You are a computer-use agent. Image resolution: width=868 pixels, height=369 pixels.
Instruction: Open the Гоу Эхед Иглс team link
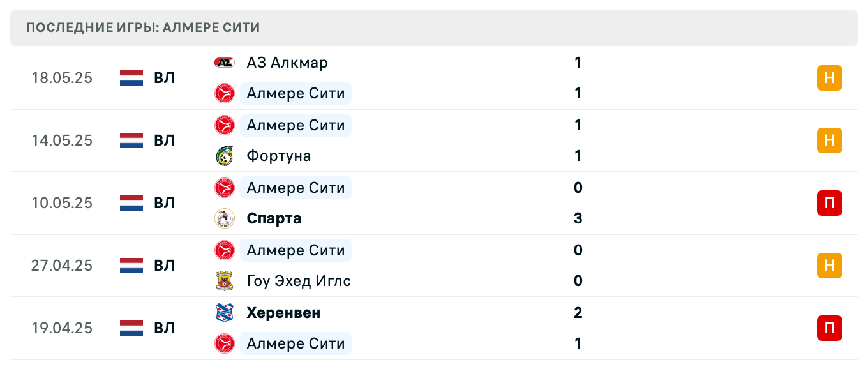click(x=299, y=281)
